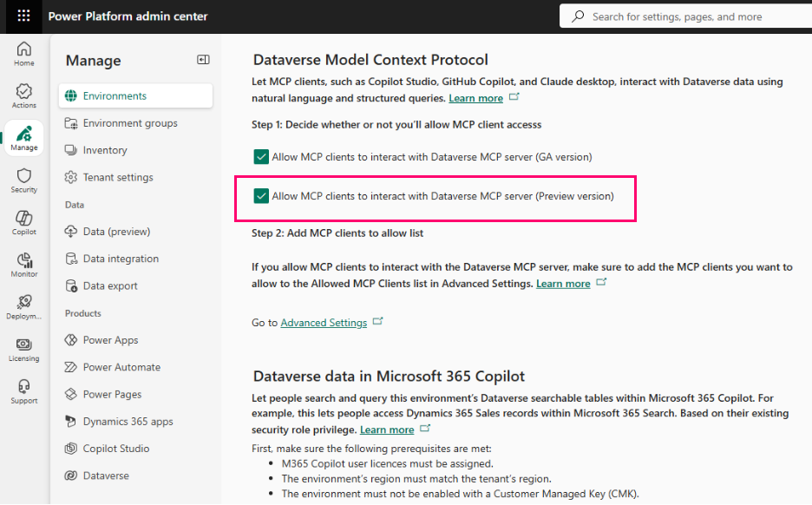Viewport: 812px width, 505px height.
Task: Click the Data integration icon
Action: coord(71,259)
